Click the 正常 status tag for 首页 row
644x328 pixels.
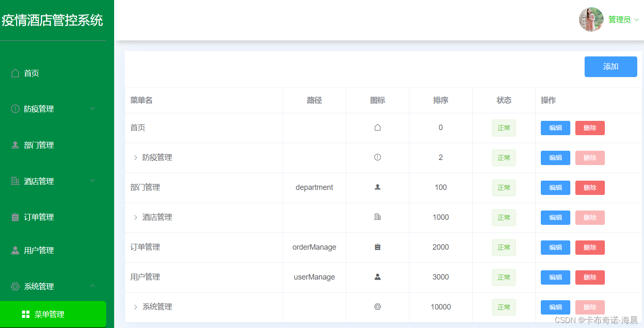(504, 128)
